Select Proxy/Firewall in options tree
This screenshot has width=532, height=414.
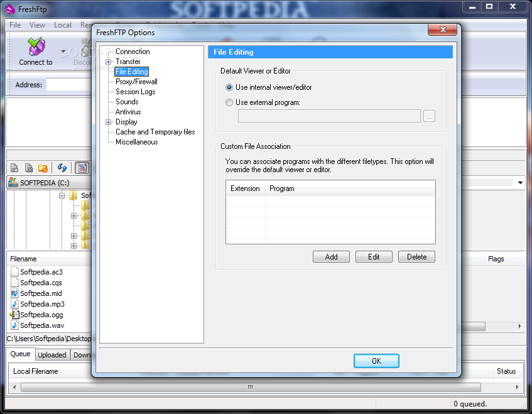coord(136,82)
